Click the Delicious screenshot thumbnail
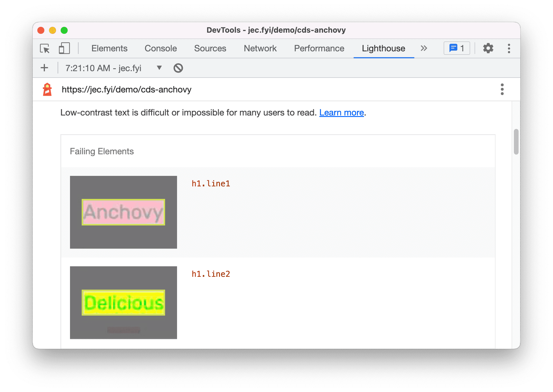Viewport: 553px width, 392px height. [x=123, y=303]
